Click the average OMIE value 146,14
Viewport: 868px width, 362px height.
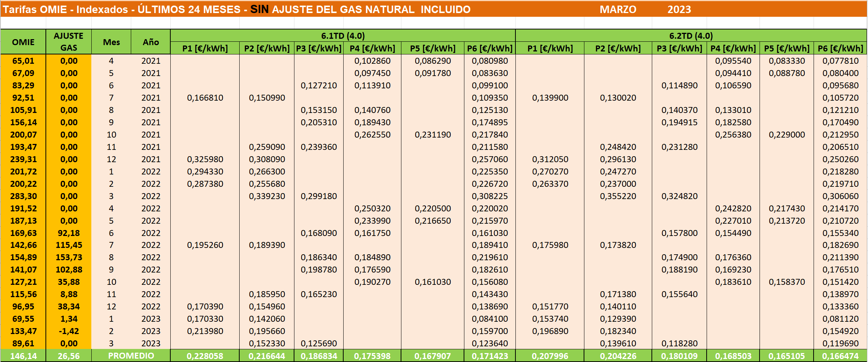point(23,356)
